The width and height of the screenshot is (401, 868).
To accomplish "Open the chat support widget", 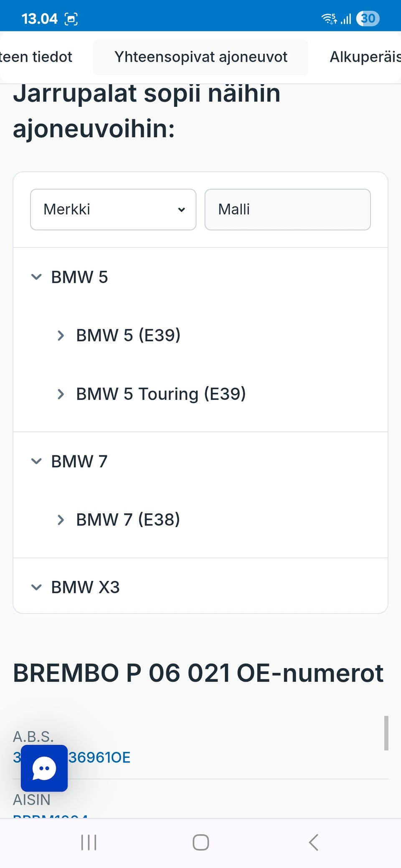I will 44,768.
